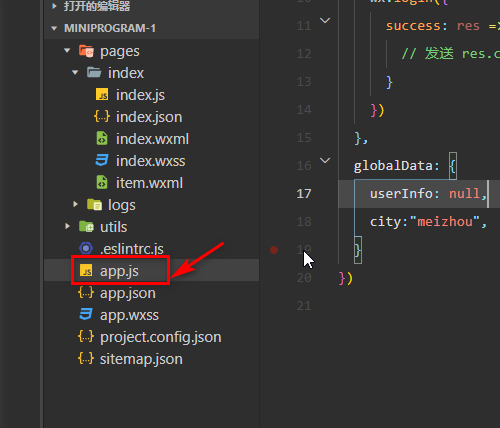Image resolution: width=500 pixels, height=428 pixels.
Task: Click the app.wxss stylesheet icon
Action: pyautogui.click(x=86, y=314)
